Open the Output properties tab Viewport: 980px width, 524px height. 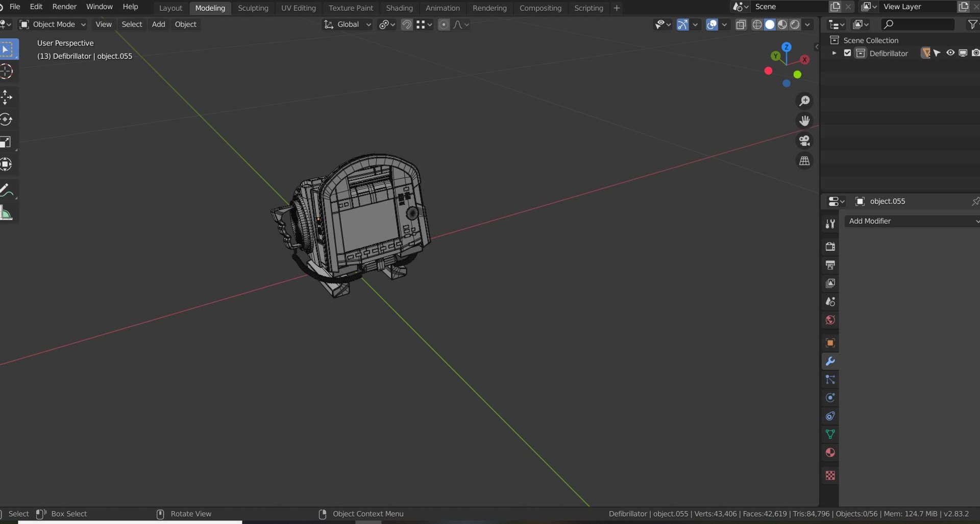pos(830,265)
